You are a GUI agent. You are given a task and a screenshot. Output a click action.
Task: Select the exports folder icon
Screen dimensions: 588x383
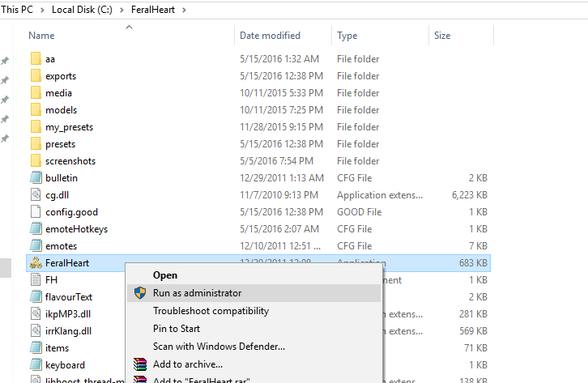tap(36, 75)
